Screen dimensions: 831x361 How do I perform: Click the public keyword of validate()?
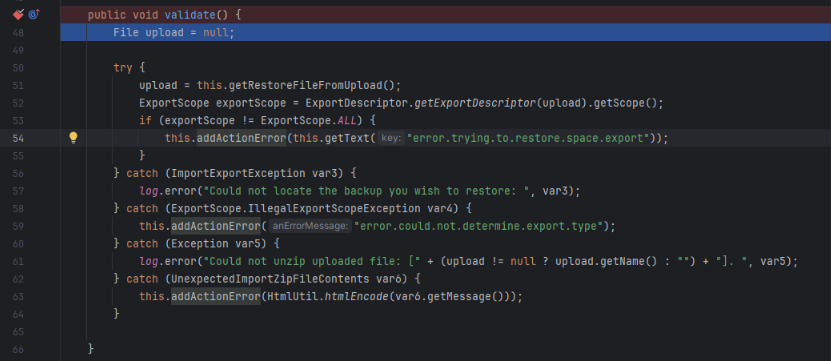pos(107,15)
